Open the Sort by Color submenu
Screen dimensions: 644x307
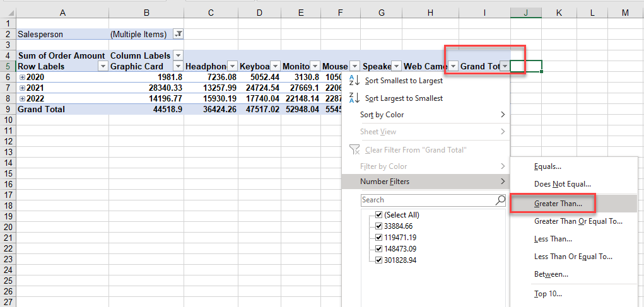tap(433, 115)
